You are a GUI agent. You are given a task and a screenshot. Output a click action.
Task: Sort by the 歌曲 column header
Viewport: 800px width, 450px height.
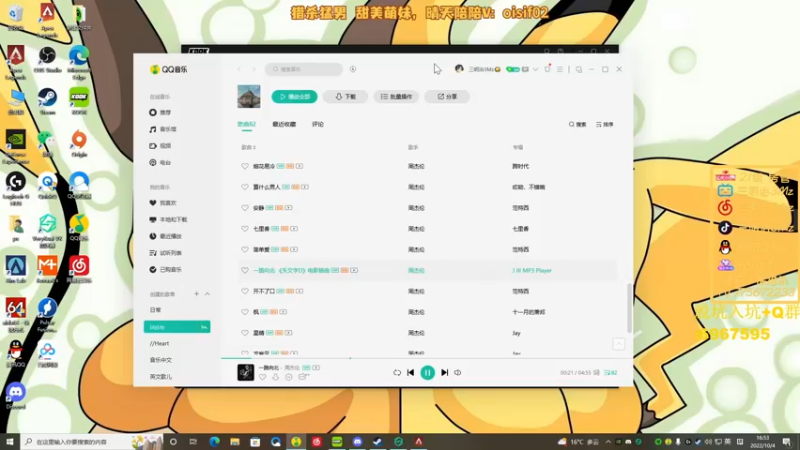[248, 147]
